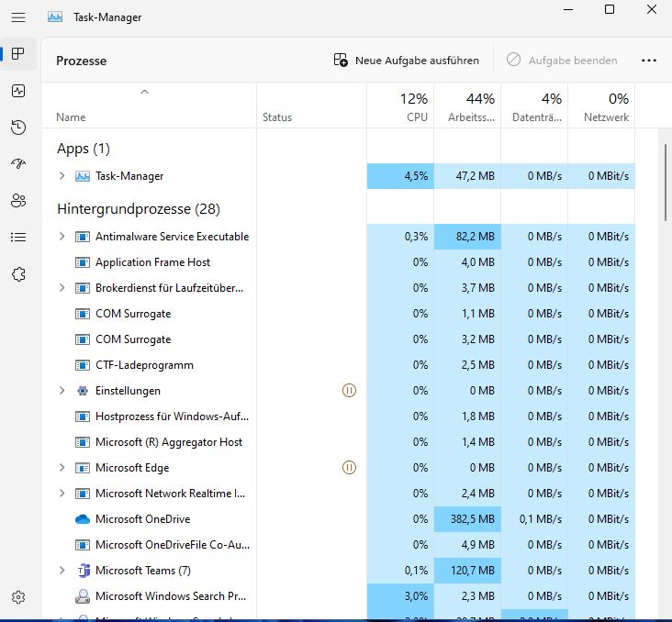Viewport: 672px width, 622px height.
Task: Select Hostprozess für Windows-Auf... row
Action: click(339, 417)
